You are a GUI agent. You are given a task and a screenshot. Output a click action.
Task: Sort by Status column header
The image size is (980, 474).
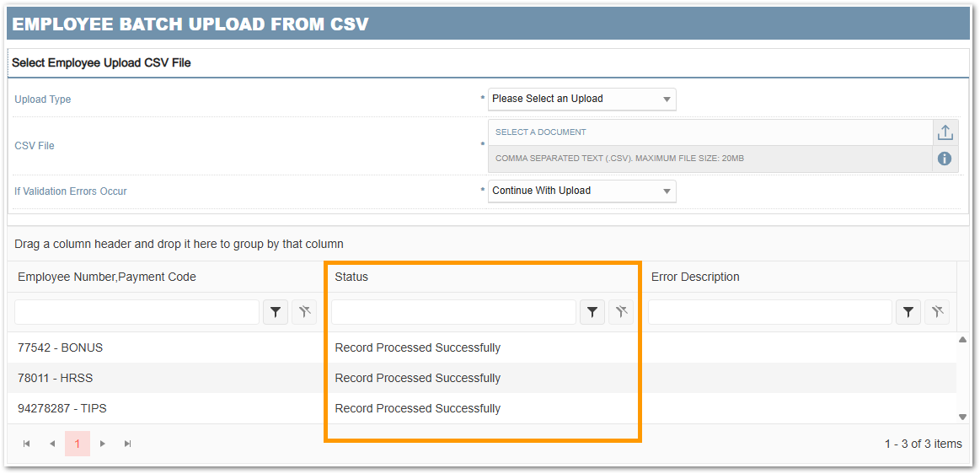point(351,277)
